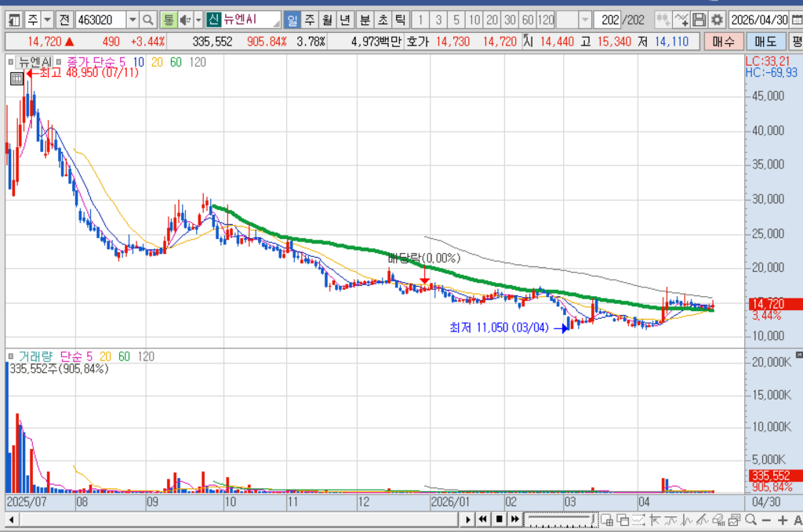
Task: Click current price 14,720 in quote bar
Action: click(x=45, y=42)
